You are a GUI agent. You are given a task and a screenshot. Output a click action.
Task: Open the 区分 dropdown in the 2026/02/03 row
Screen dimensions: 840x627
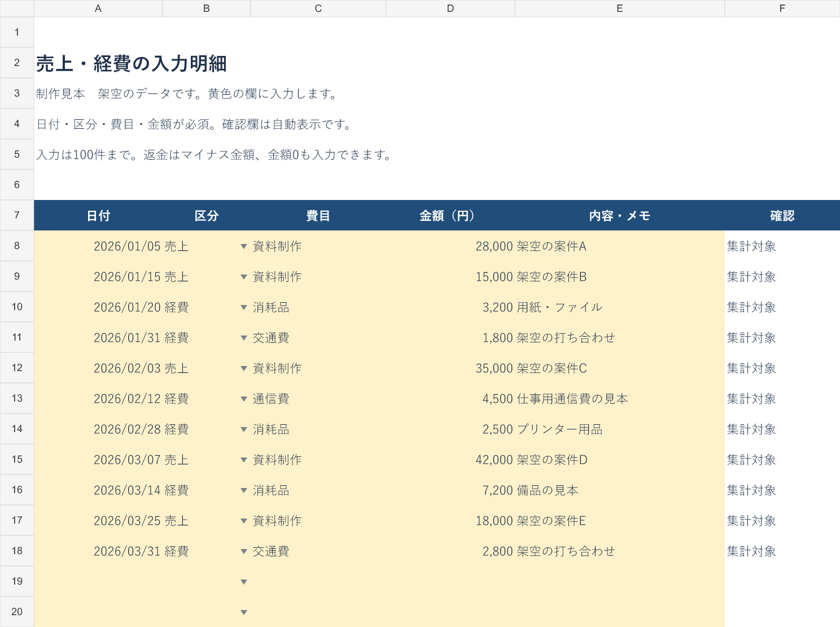pyautogui.click(x=244, y=368)
